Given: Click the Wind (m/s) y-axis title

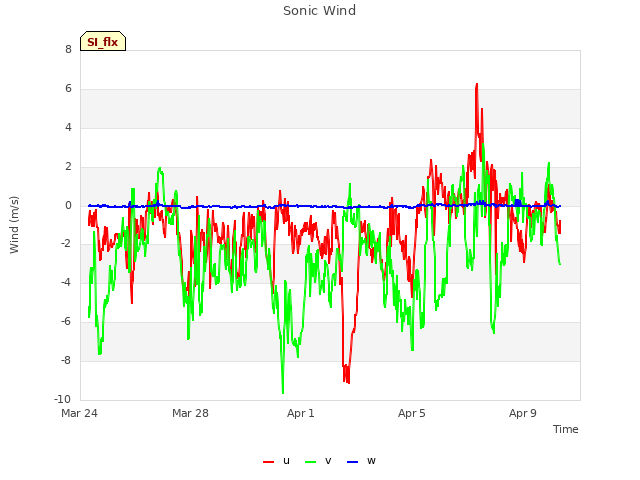Looking at the screenshot, I should 14,225.
